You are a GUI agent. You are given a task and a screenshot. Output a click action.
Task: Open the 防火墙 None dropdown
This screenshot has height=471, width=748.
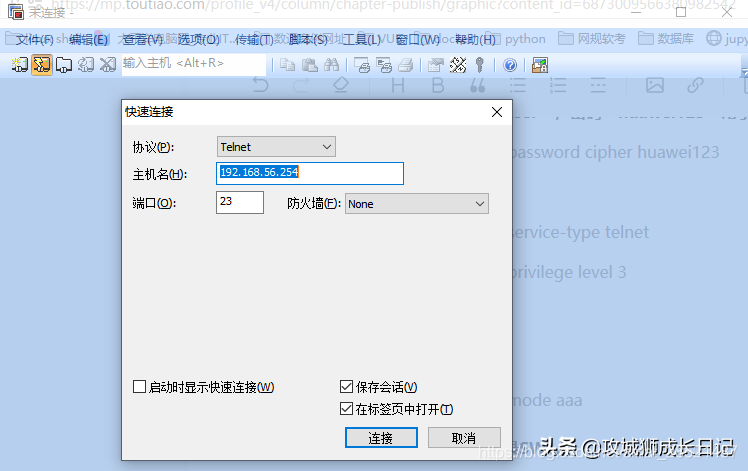pos(416,204)
